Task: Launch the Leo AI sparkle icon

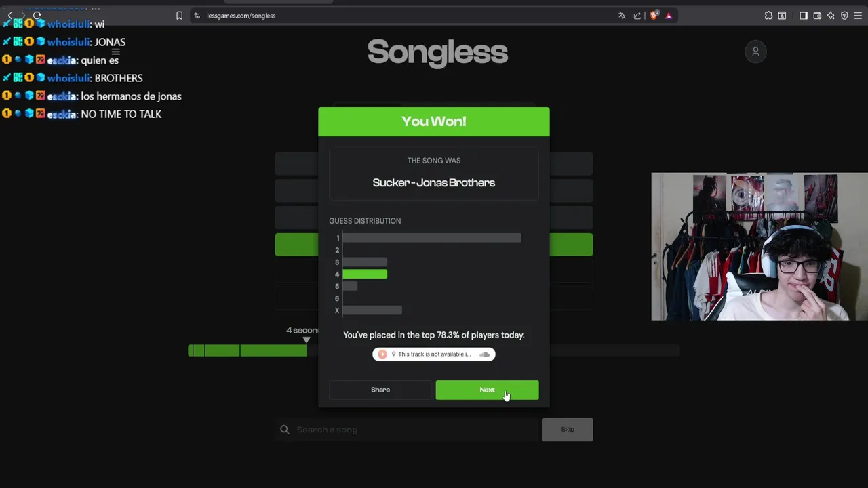Action: [x=831, y=16]
